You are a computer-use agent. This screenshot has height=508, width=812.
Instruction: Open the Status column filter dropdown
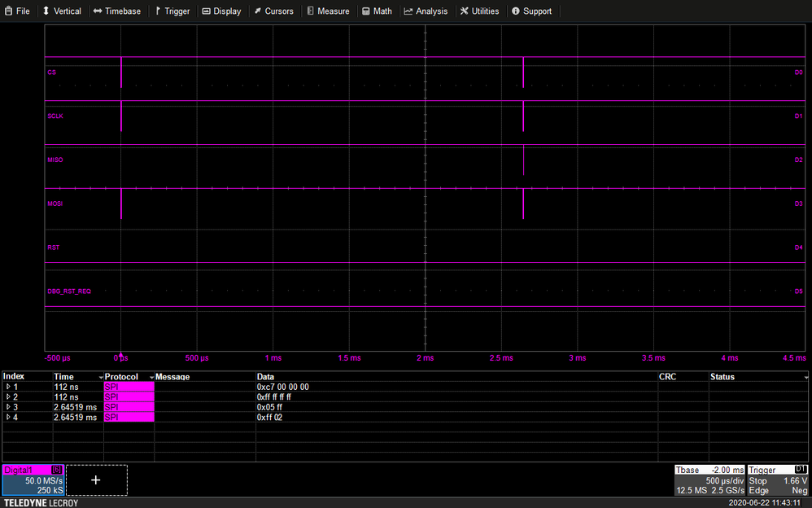[x=805, y=377]
